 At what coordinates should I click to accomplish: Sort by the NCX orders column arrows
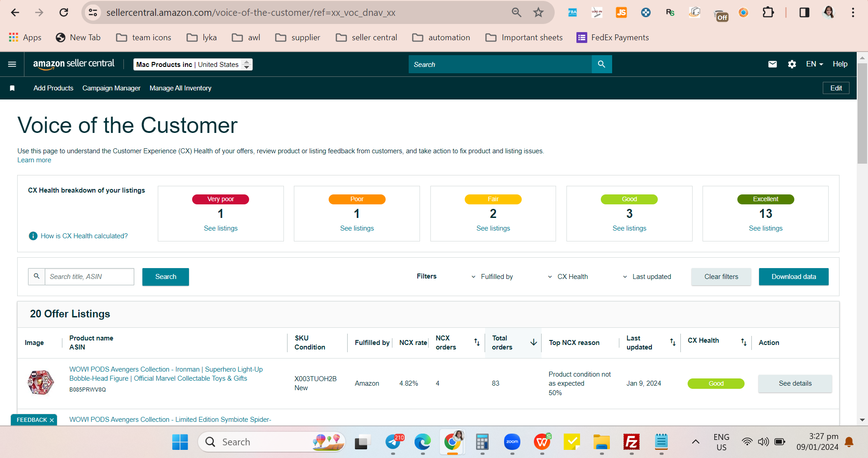(477, 342)
